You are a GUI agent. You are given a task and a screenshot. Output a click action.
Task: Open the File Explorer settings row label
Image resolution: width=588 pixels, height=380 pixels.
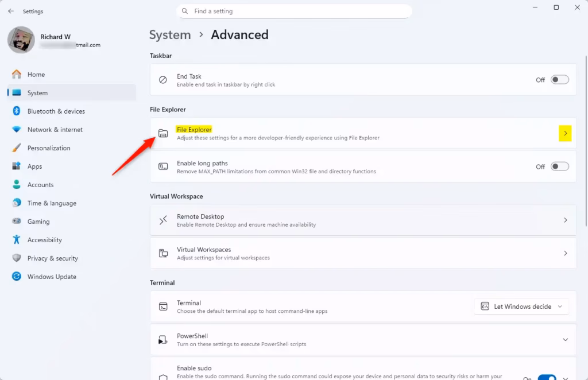[x=194, y=129]
